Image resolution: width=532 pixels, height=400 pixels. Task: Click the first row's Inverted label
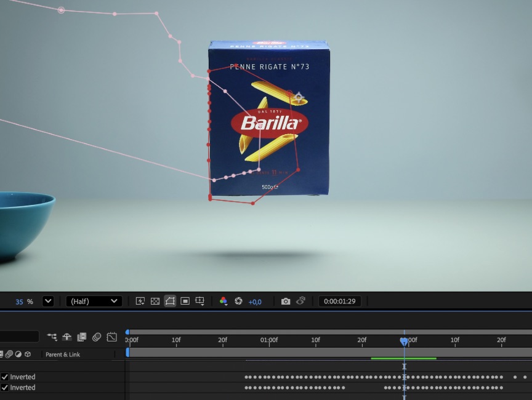pyautogui.click(x=23, y=377)
